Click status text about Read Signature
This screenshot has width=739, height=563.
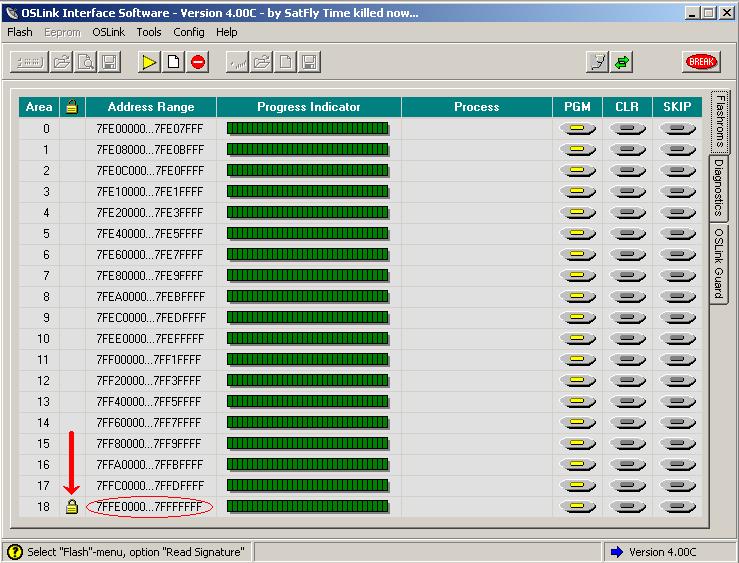tap(136, 552)
